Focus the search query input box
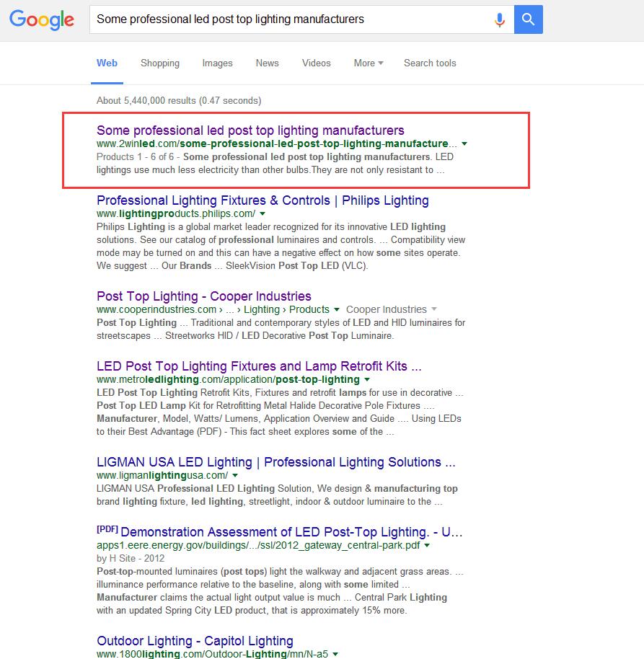Viewport: 644px width, 659px height. (x=292, y=19)
